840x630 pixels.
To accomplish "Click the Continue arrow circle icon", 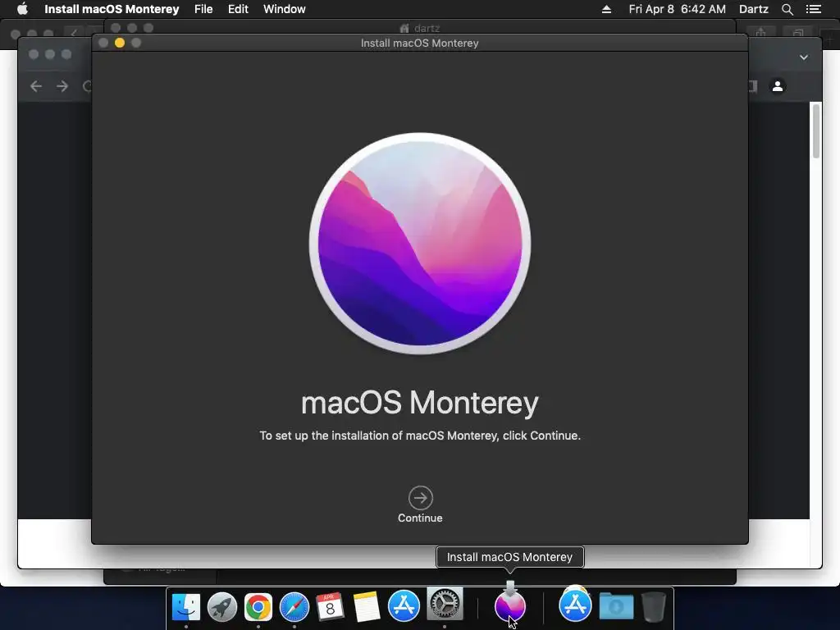I will (421, 498).
